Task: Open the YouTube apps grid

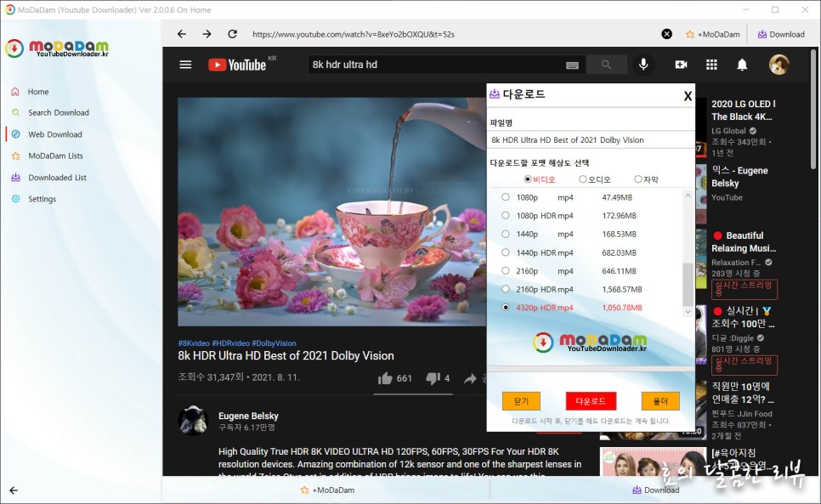Action: pos(711,64)
